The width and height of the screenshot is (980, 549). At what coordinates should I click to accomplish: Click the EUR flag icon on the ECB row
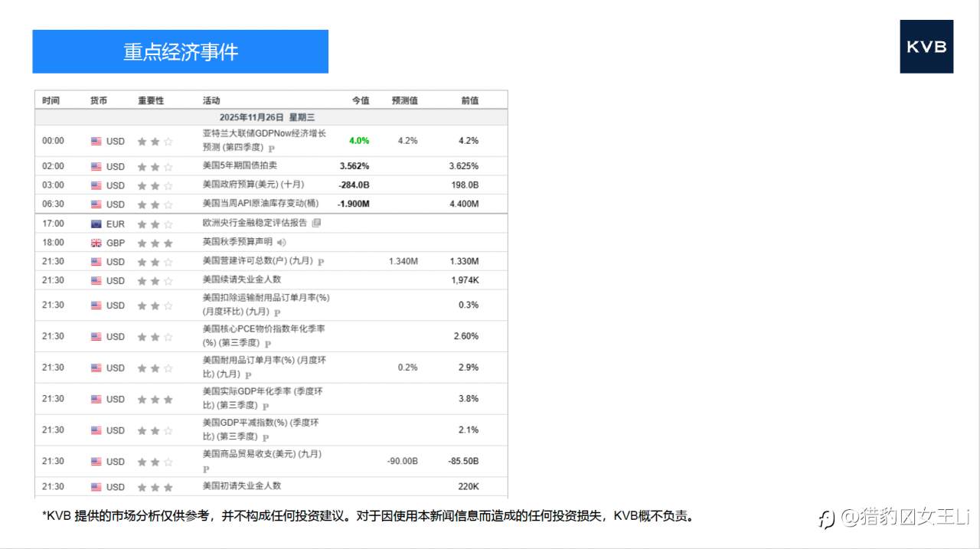95,224
